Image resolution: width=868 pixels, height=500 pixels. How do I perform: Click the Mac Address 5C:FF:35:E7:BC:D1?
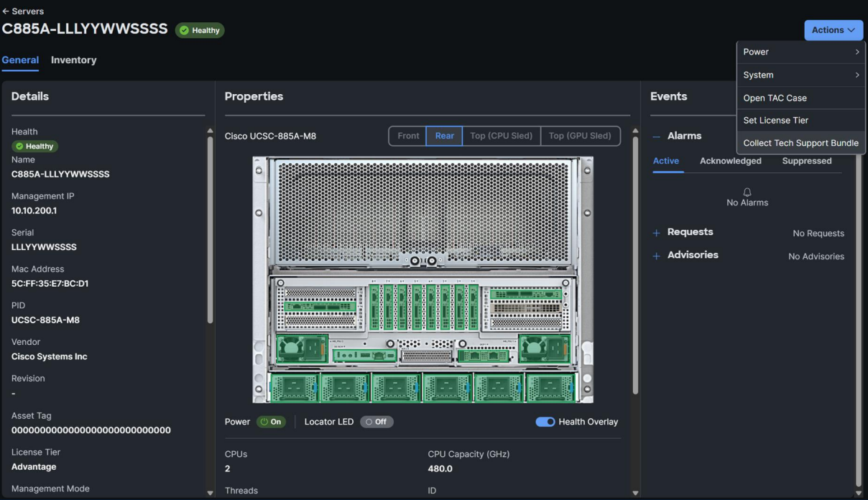[50, 283]
